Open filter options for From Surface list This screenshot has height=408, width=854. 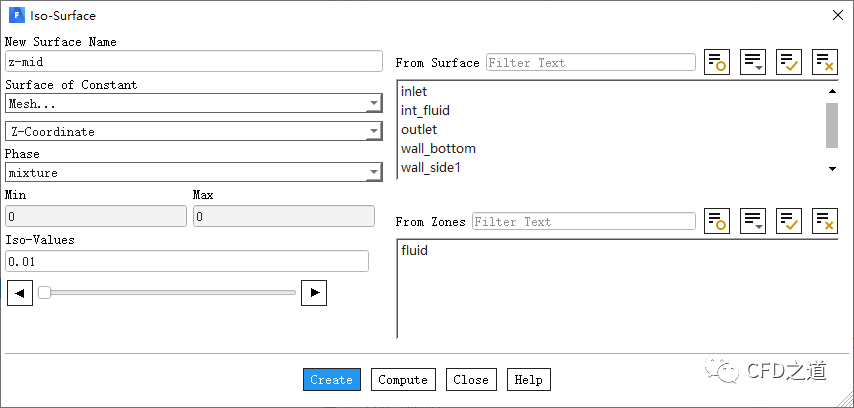753,62
